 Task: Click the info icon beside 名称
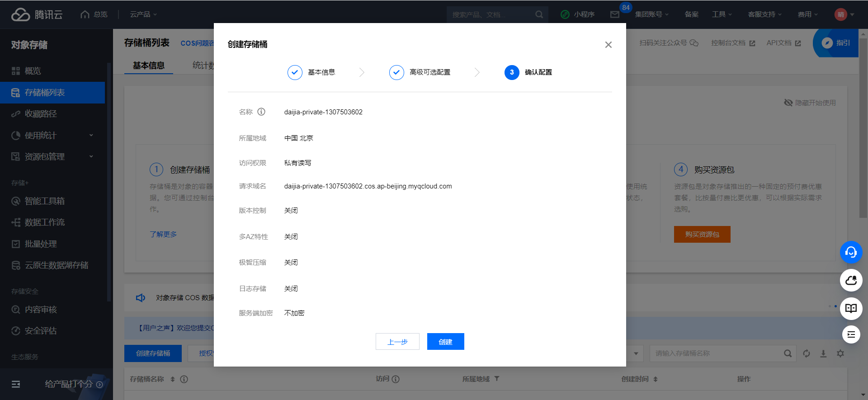pos(261,112)
